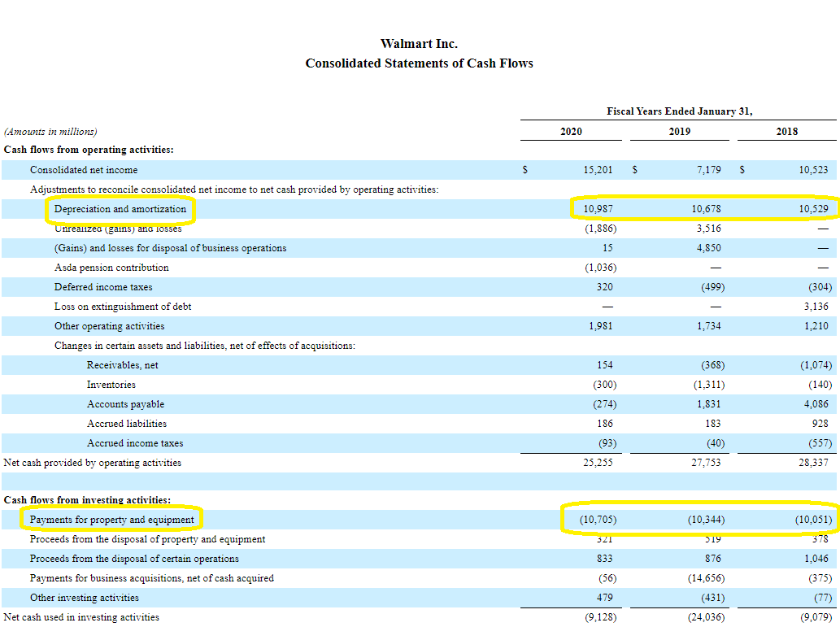
Task: Select the Payments for property and equipment label
Action: click(x=112, y=520)
